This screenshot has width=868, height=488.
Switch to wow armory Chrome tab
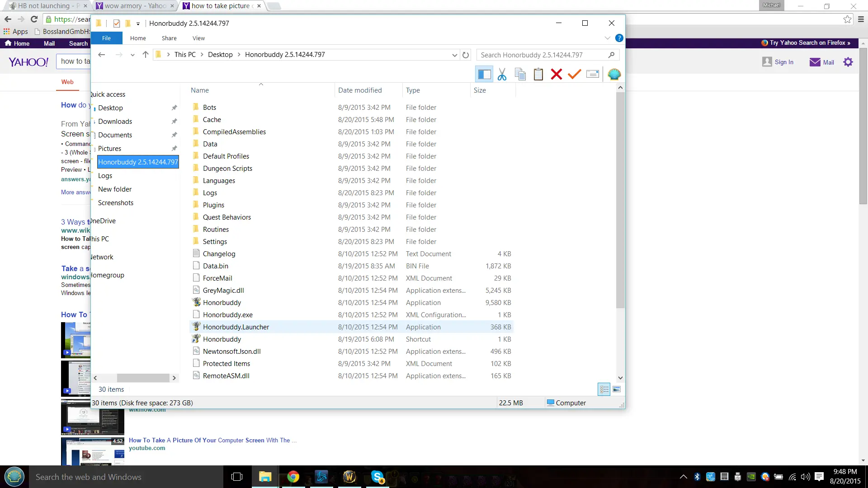click(x=135, y=6)
